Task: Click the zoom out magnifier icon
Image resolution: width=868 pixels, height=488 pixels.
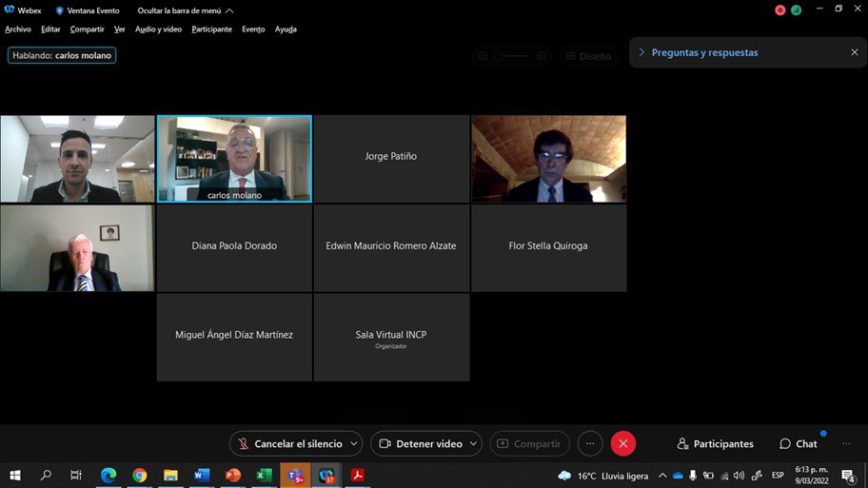Action: 483,56
